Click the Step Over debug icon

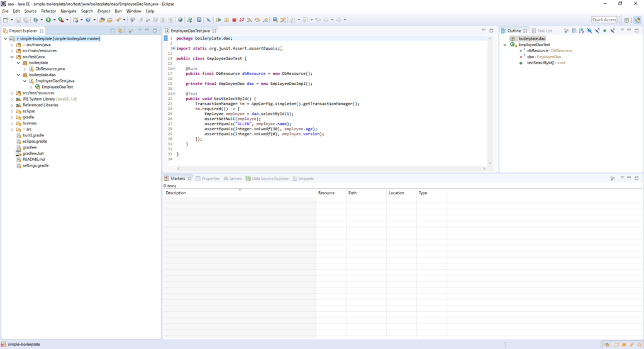point(257,19)
